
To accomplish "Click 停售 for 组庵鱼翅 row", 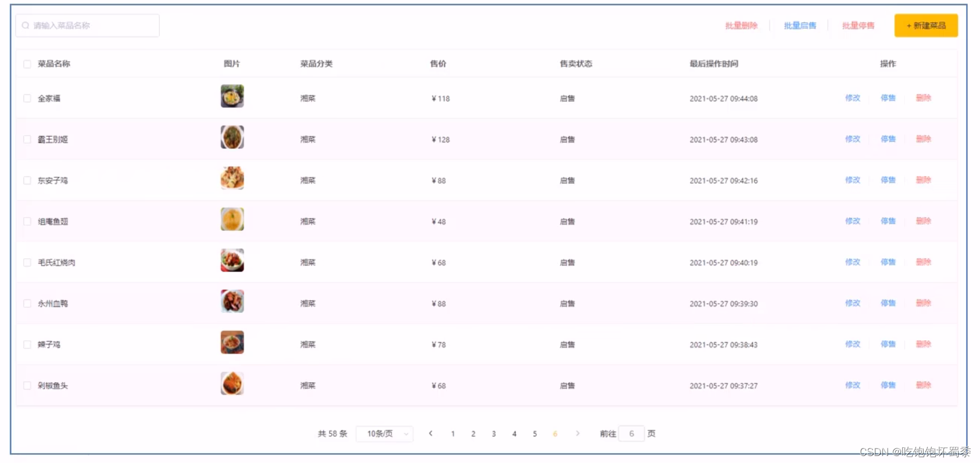I will click(888, 221).
